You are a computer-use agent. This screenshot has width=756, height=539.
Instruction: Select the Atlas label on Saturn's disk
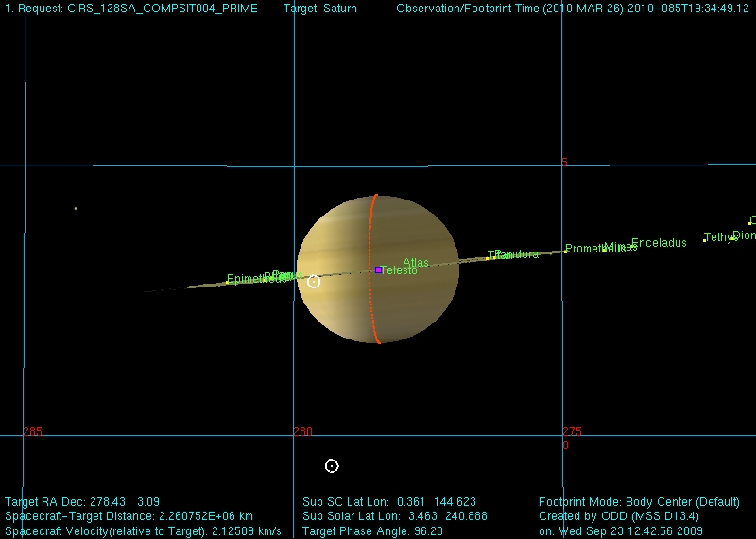[x=416, y=263]
